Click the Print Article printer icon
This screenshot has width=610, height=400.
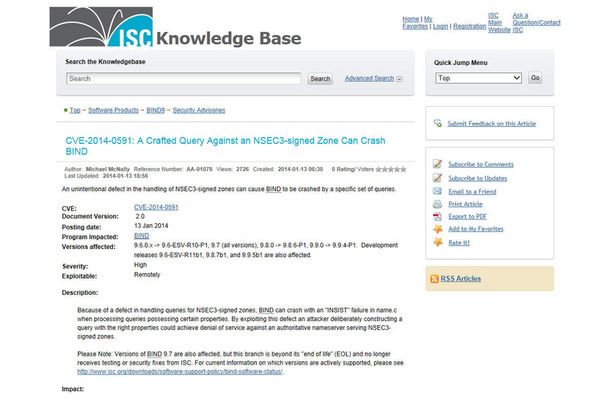[438, 204]
